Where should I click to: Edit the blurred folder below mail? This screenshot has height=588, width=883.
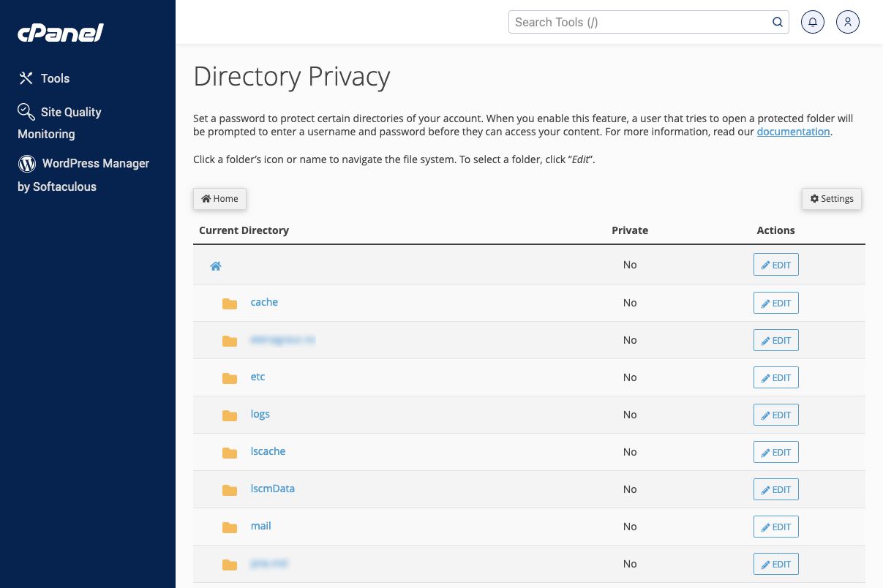(776, 564)
